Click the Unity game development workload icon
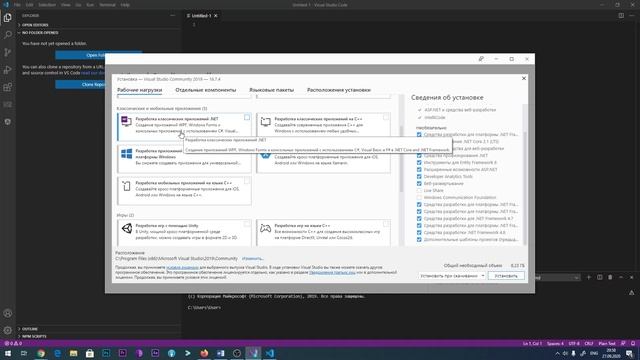The image size is (640, 360). pyautogui.click(x=127, y=229)
